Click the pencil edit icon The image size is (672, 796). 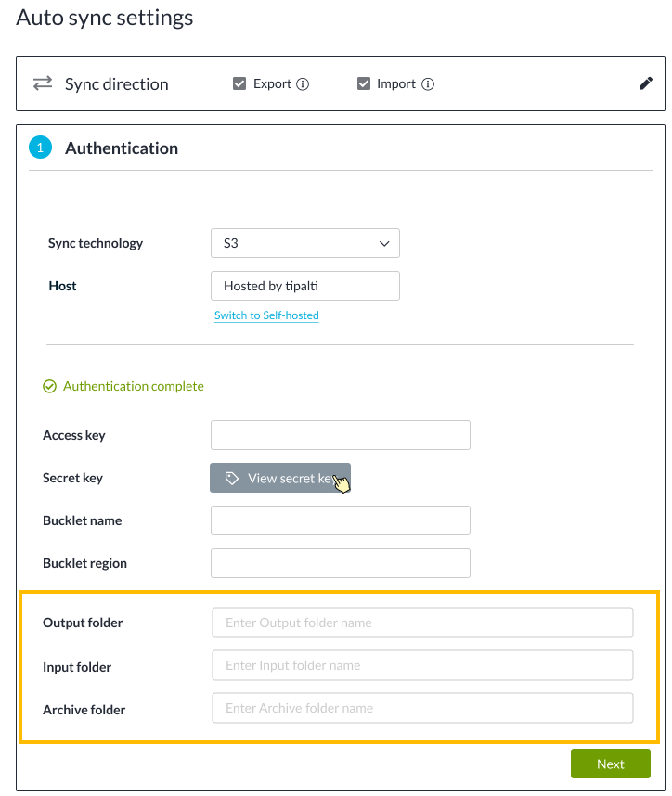click(645, 83)
